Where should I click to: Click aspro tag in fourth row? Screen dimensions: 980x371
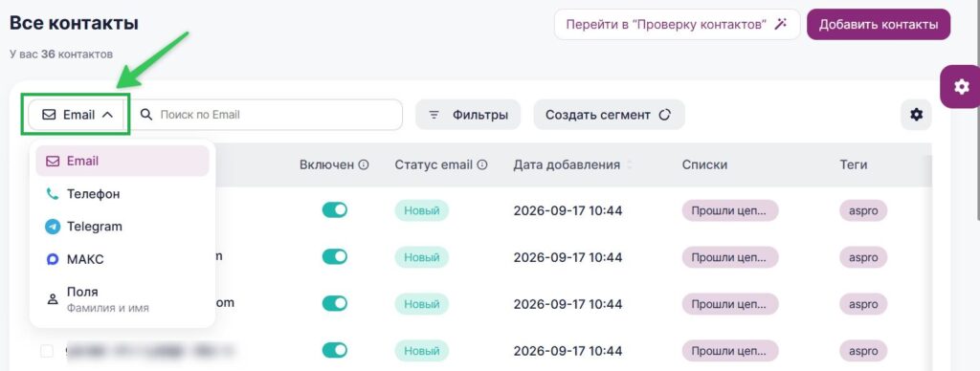863,351
